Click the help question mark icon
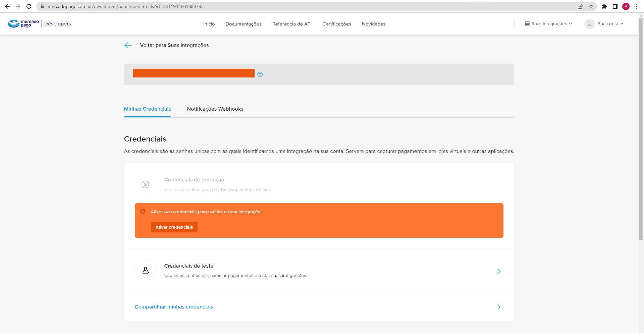The width and height of the screenshot is (644, 333). 260,74
